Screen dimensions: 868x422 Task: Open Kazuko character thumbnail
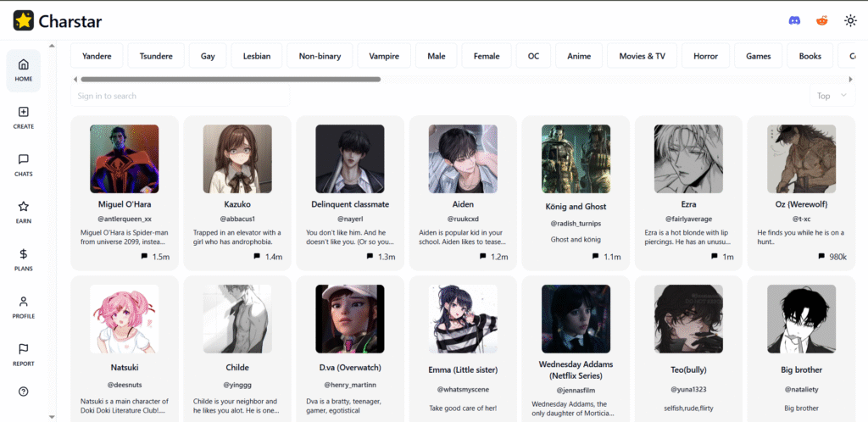pyautogui.click(x=237, y=158)
